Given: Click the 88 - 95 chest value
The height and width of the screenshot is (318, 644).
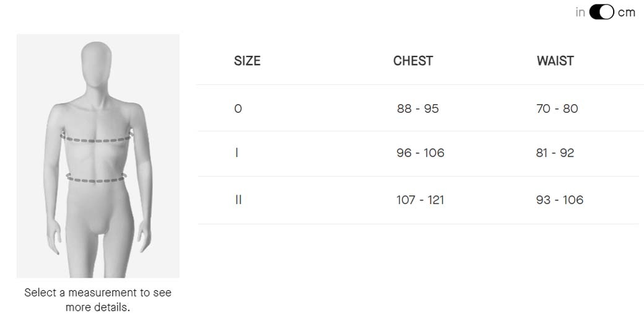Looking at the screenshot, I should [x=418, y=108].
